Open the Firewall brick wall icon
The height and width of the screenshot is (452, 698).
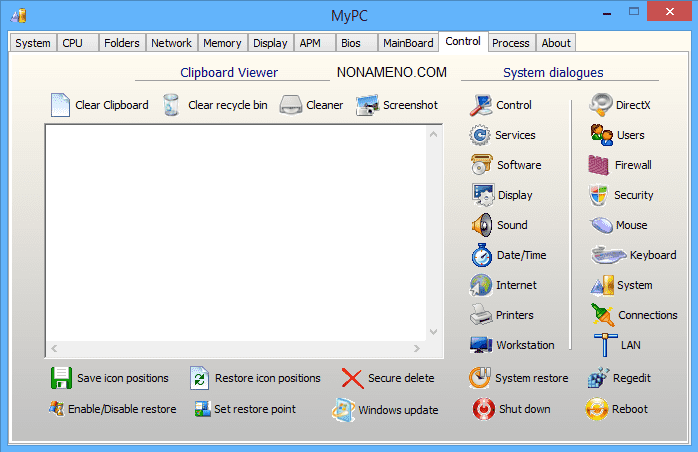tap(600, 165)
